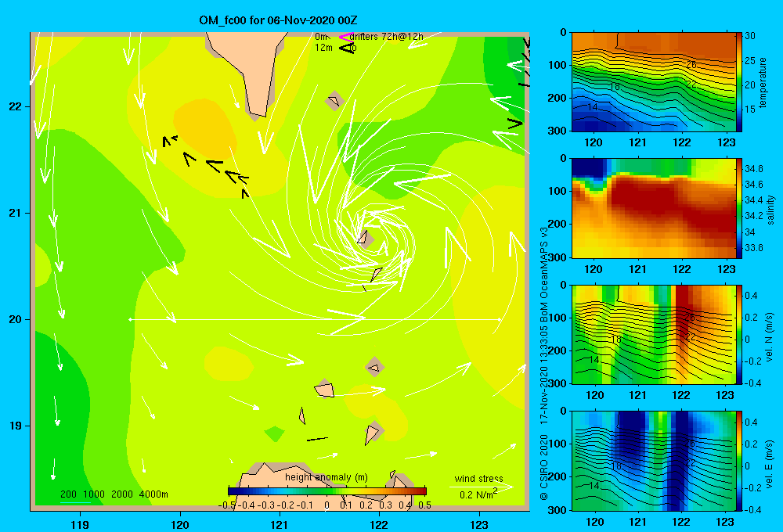
Task: Open the northward velocity section panel
Action: (x=653, y=334)
